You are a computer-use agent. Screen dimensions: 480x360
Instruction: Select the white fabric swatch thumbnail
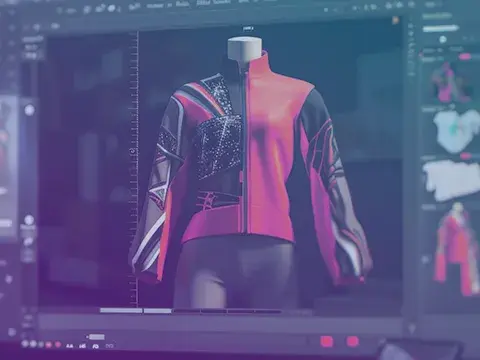coord(452,180)
